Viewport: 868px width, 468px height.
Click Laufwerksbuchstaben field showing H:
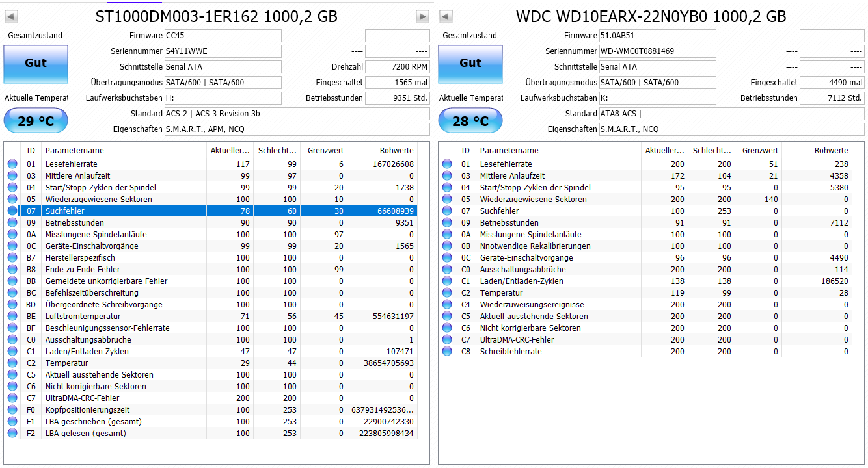(x=223, y=98)
